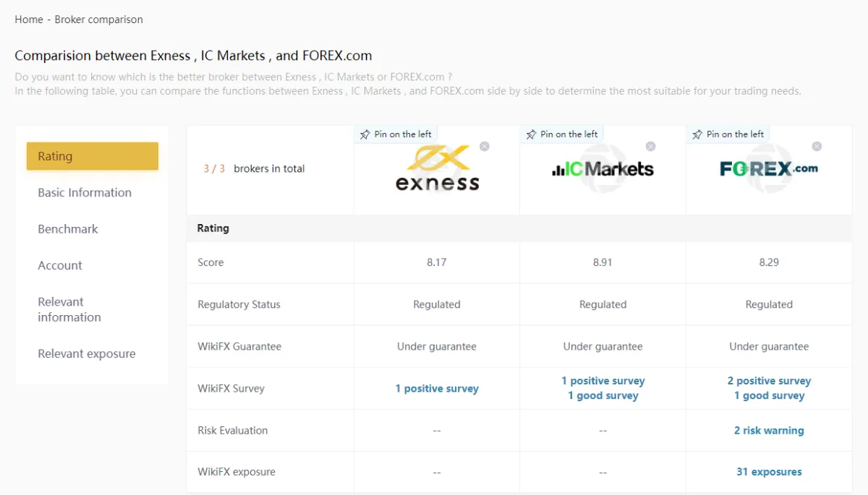Open the IC Markets broker logo

tap(603, 169)
